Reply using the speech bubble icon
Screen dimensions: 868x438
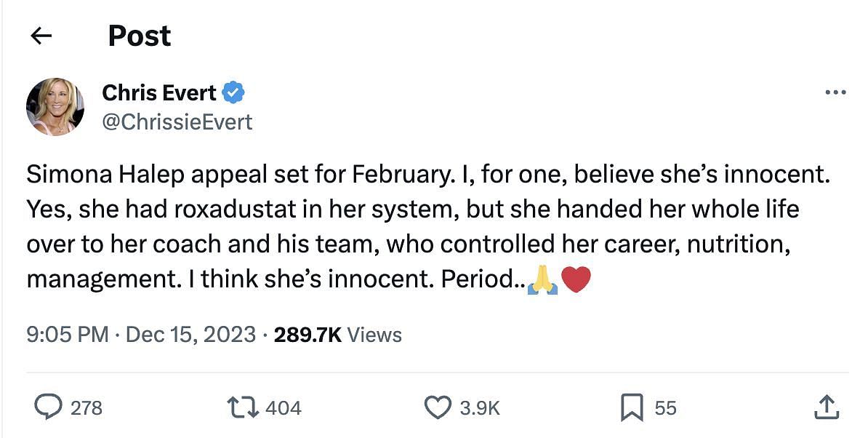(49, 407)
